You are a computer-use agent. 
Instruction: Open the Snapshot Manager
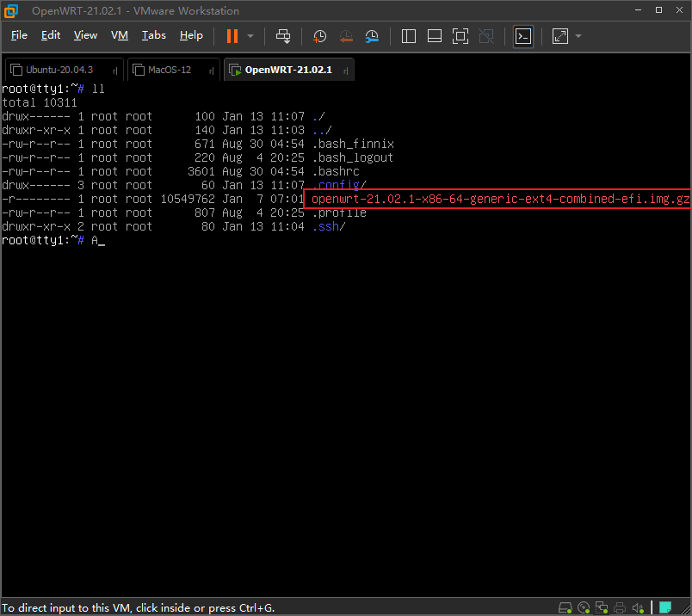pos(372,36)
